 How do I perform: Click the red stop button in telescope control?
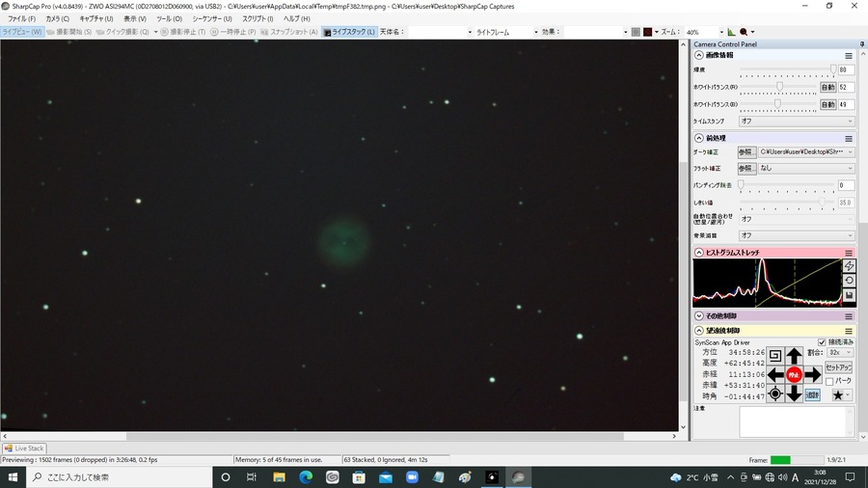click(795, 374)
